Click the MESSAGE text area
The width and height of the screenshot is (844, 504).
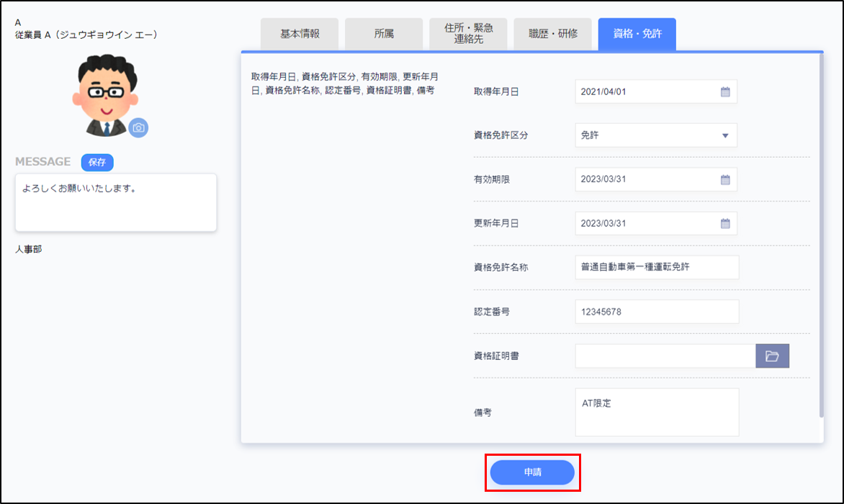(x=116, y=202)
